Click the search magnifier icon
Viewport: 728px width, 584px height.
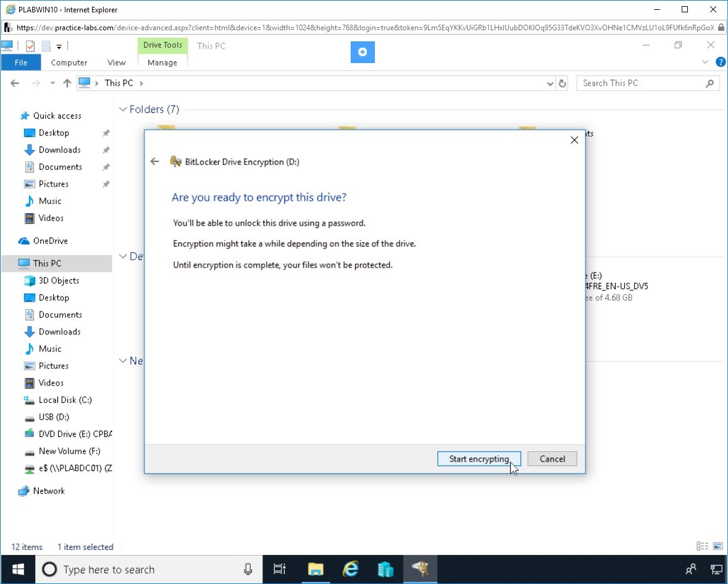(709, 83)
